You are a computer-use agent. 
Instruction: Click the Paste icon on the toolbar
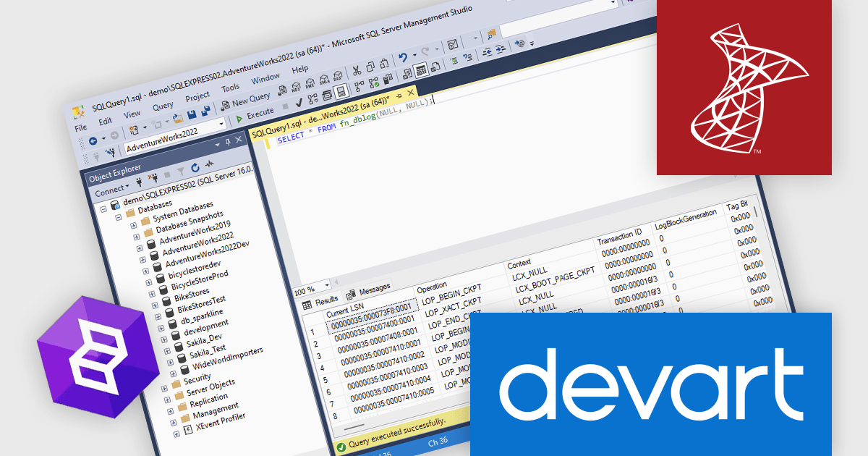tap(384, 62)
